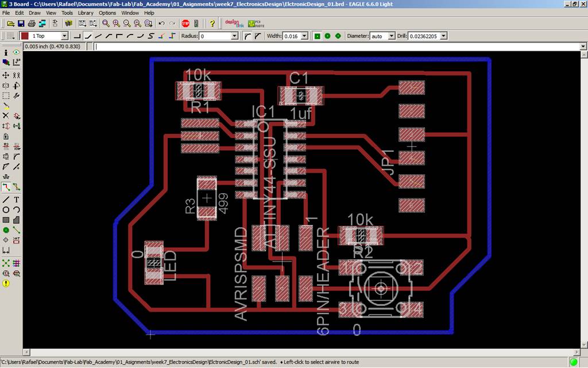
Task: Open Help via yellow question mark
Action: pos(212,24)
